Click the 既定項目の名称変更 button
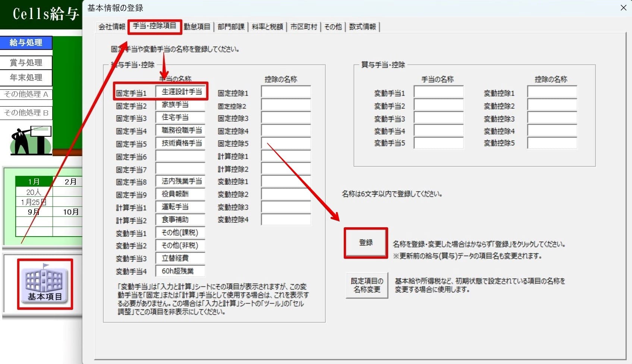 tap(367, 285)
